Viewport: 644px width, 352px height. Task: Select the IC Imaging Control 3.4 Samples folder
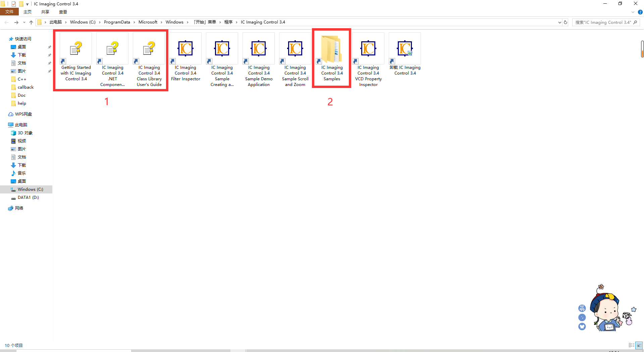(332, 57)
